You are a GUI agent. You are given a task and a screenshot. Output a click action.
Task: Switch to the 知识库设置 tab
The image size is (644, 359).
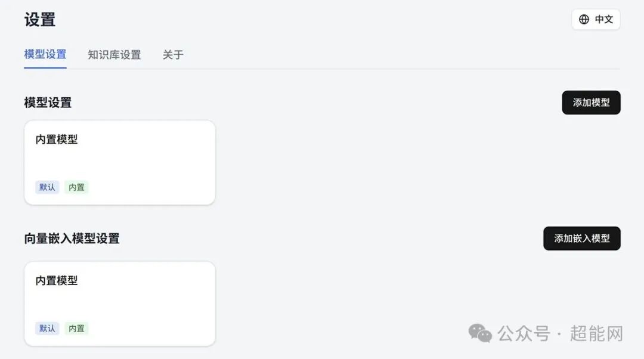tap(114, 55)
